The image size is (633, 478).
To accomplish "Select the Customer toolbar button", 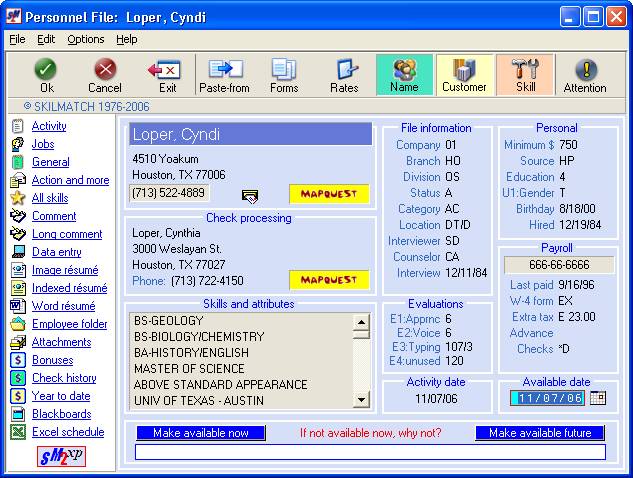I will (465, 75).
